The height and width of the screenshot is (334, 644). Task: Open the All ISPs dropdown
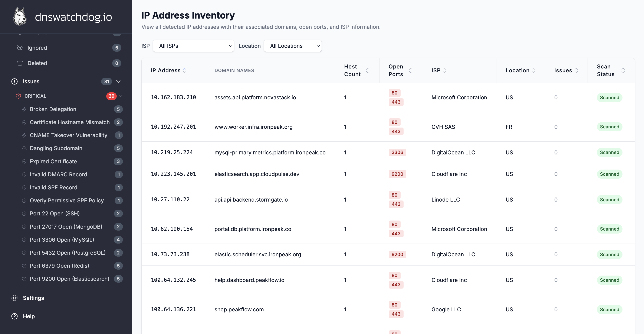coord(193,46)
